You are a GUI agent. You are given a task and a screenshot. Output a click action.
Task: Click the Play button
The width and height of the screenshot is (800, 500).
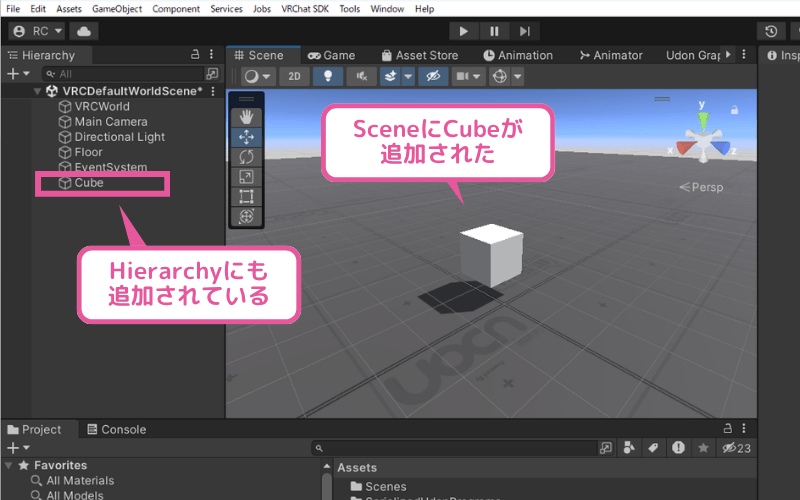(464, 31)
